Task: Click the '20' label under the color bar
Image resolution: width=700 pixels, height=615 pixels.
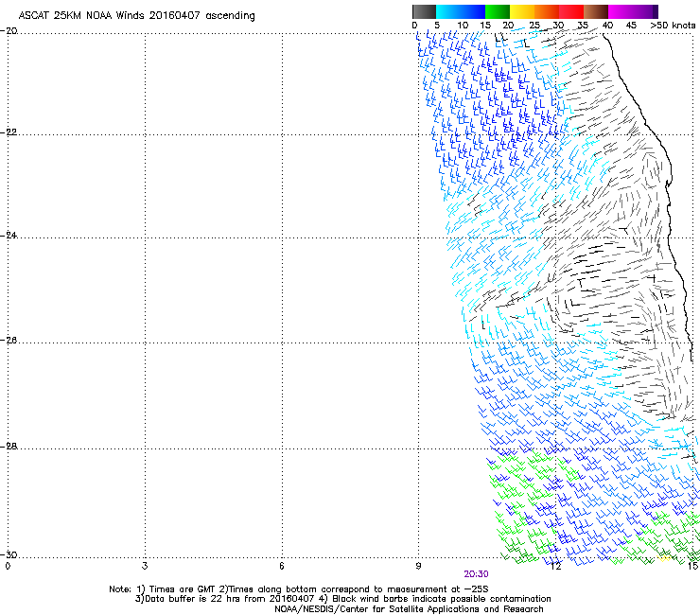Action: (508, 26)
